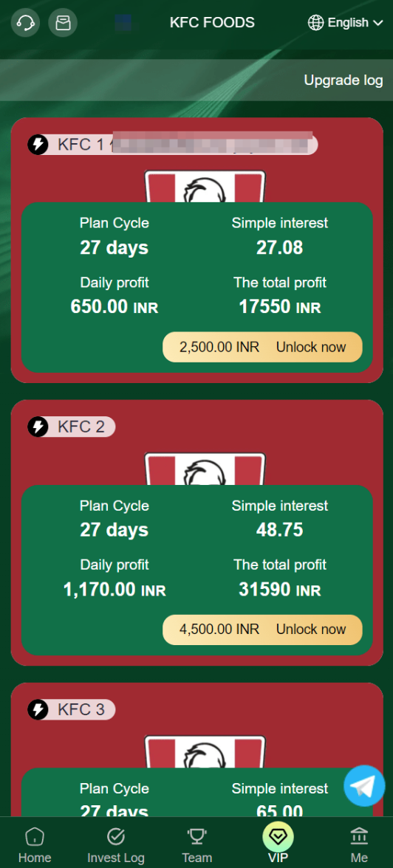Tap the lightning icon beside KFC 2
The width and height of the screenshot is (393, 868).
tap(38, 427)
